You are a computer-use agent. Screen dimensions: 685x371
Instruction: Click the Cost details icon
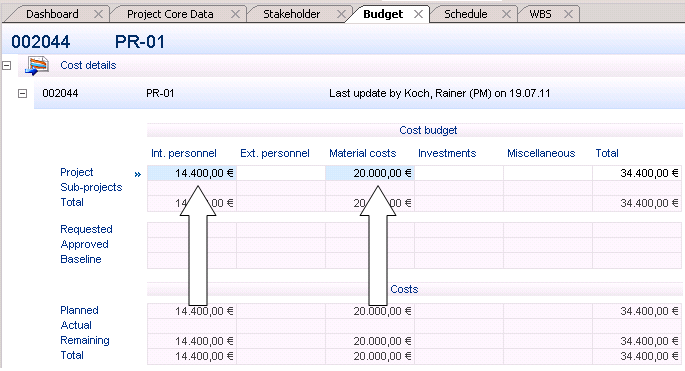click(x=37, y=66)
